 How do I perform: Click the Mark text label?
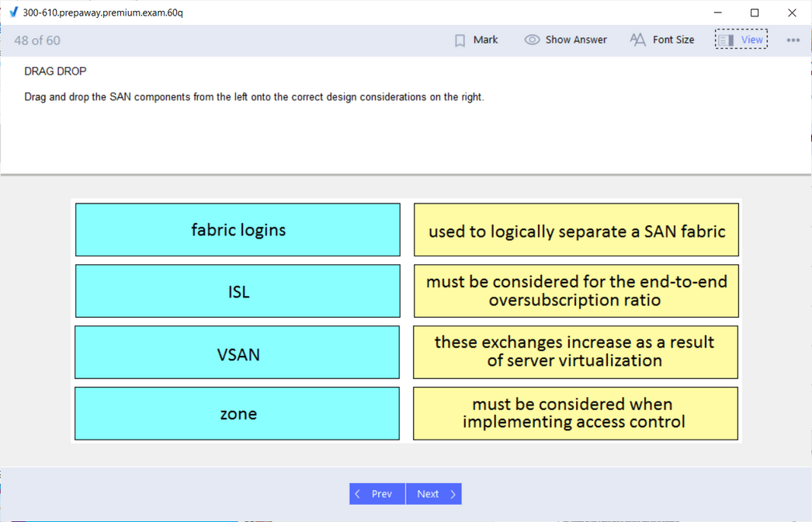pos(485,40)
